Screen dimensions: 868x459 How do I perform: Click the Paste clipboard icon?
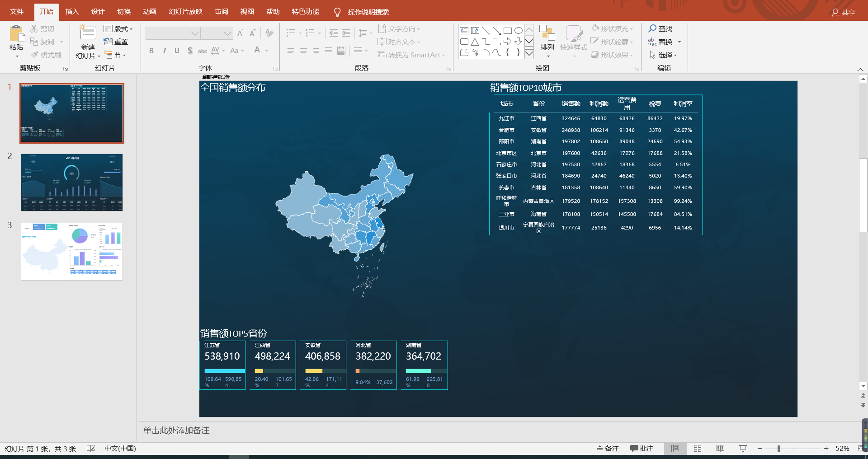tap(17, 34)
